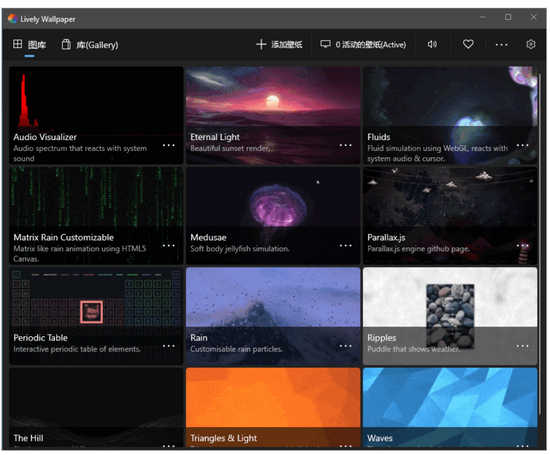Screen dimensions: 550x455
Task: Select the Waves blue wallpaper thumbnail
Action: (x=450, y=407)
